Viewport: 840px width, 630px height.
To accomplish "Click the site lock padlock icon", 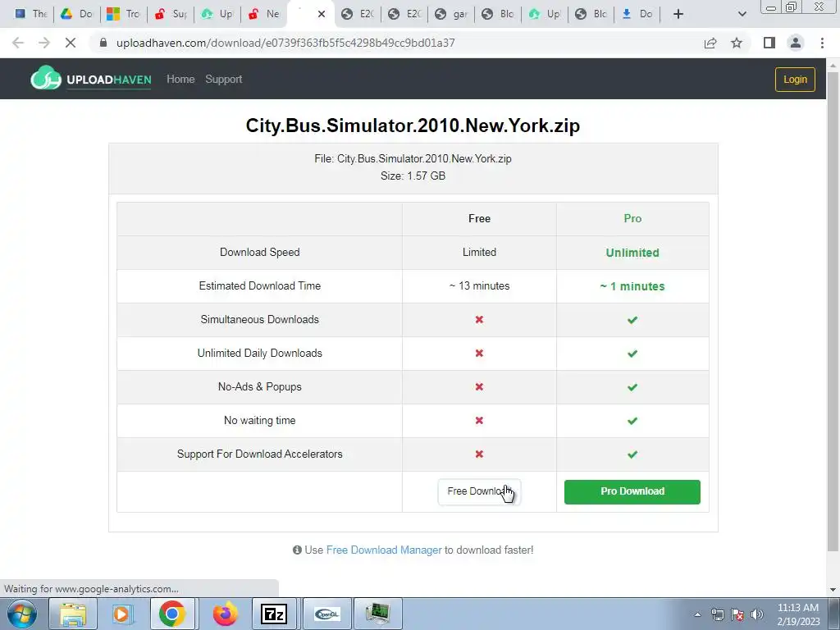I will (x=103, y=43).
